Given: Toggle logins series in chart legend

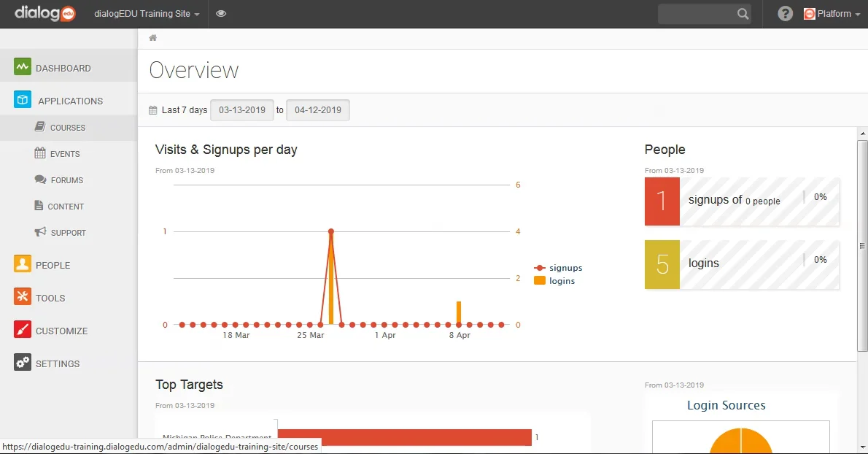Looking at the screenshot, I should tap(554, 281).
